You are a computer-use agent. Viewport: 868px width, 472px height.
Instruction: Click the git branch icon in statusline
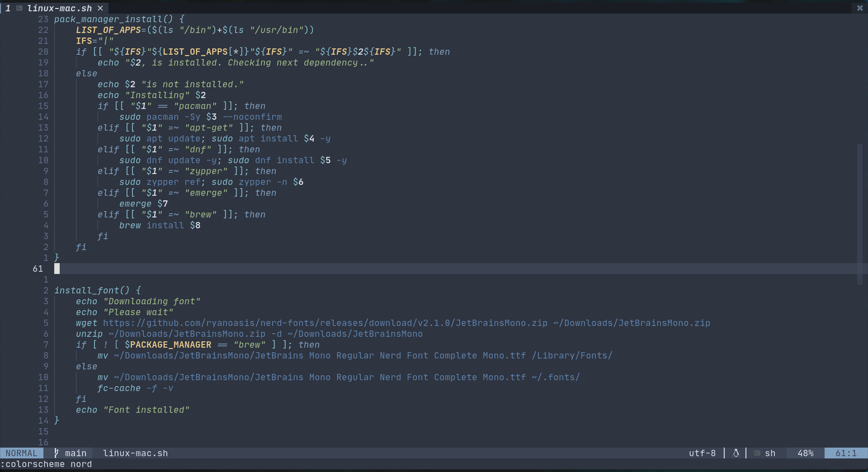click(57, 453)
